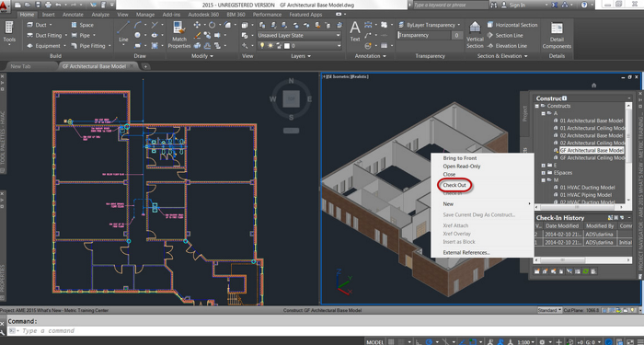
Task: Select the Rotate tool in Modify panel
Action: [x=212, y=25]
